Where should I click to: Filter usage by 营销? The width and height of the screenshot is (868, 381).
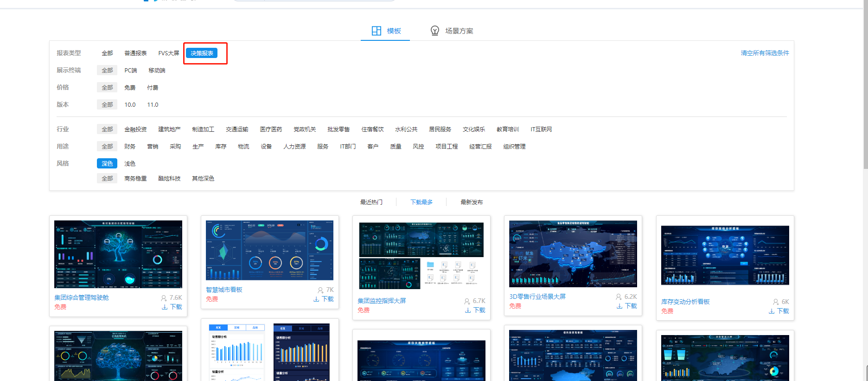(153, 146)
